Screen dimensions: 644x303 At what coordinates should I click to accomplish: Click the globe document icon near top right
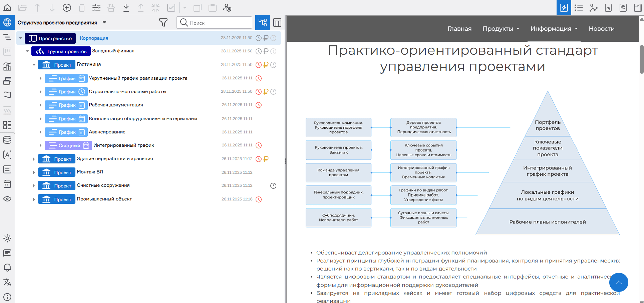623,8
